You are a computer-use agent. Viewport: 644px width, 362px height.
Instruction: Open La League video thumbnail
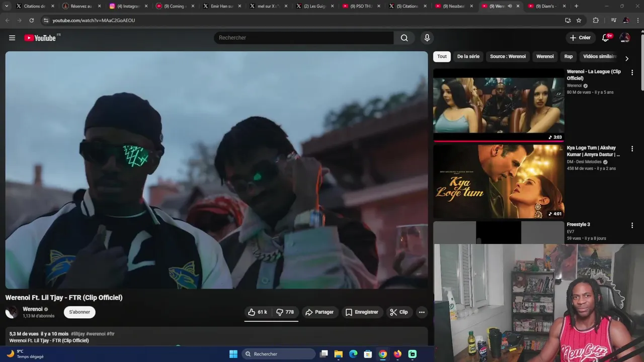499,105
